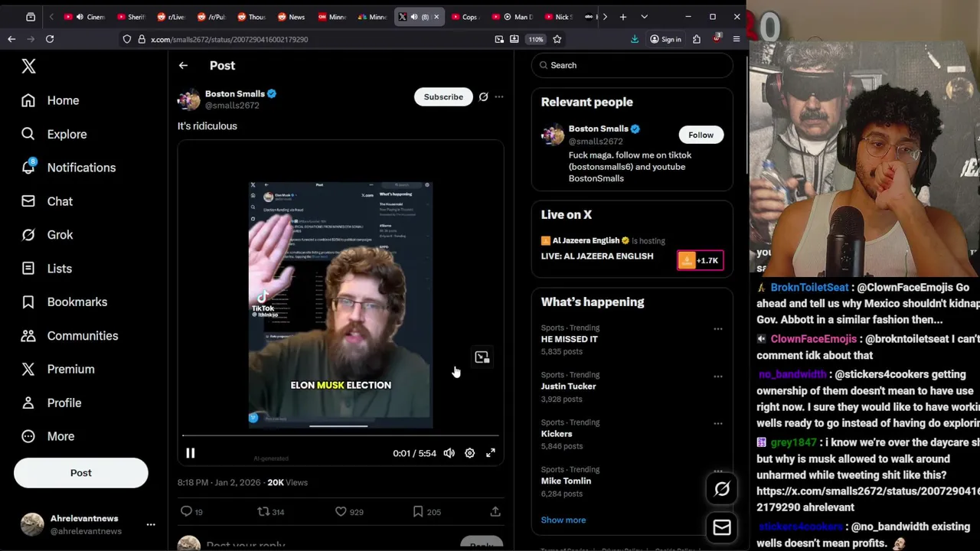This screenshot has width=980, height=551.
Task: Sign in to the browser account
Action: pos(665,39)
